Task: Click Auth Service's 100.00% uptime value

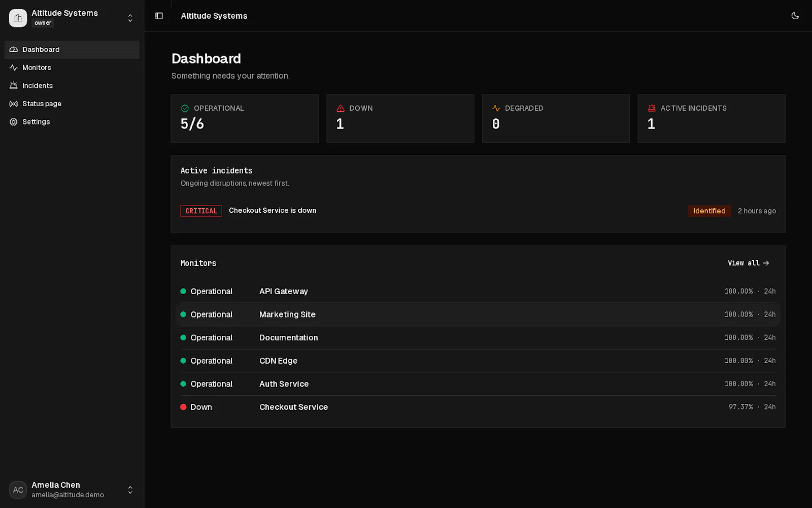Action: click(738, 384)
